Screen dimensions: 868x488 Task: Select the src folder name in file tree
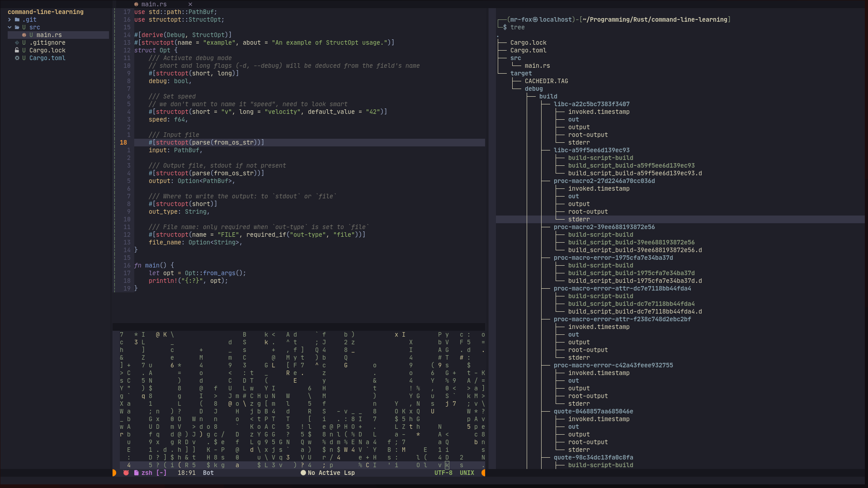35,27
